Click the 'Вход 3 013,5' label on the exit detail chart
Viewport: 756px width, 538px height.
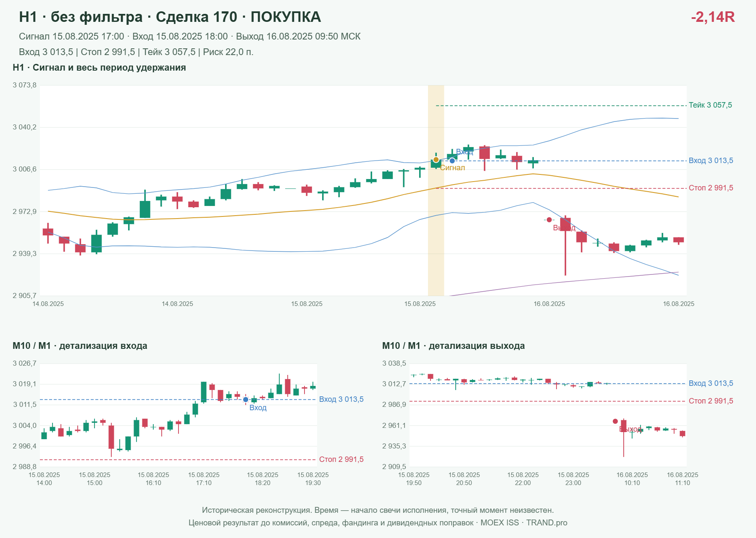pyautogui.click(x=711, y=383)
